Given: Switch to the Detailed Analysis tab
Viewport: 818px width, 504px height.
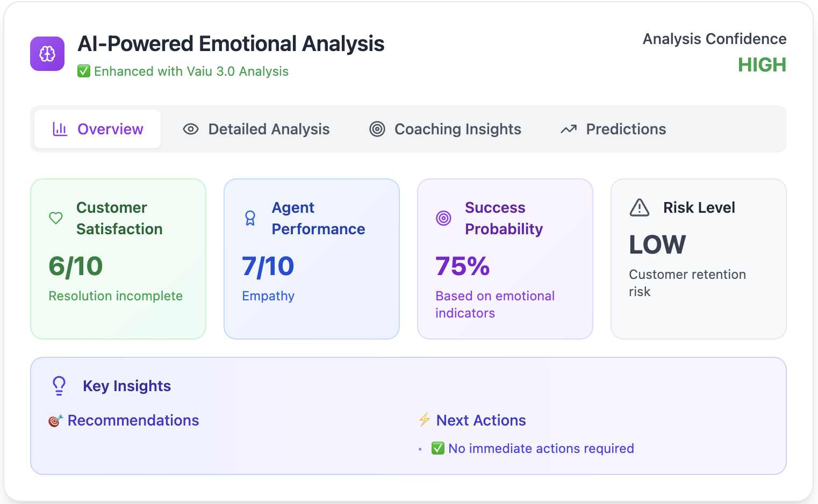Looking at the screenshot, I should 256,129.
